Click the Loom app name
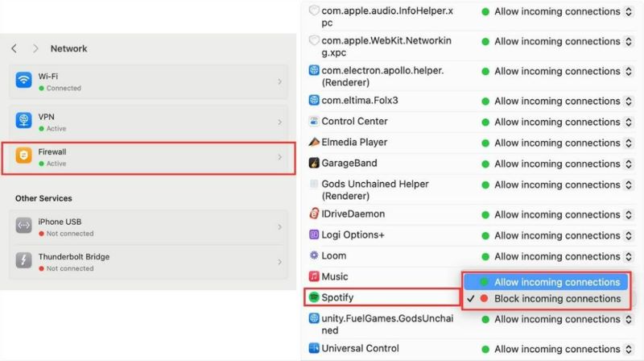This screenshot has width=644, height=361. pos(334,255)
